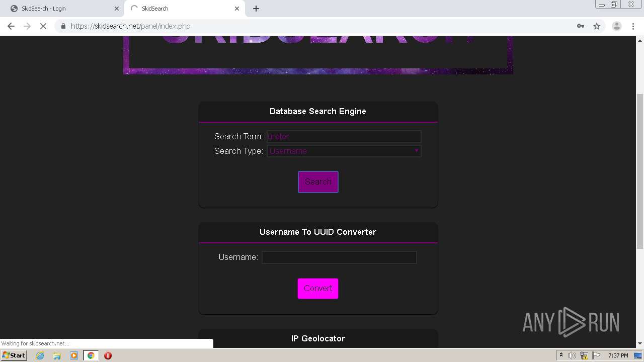Switch to Chrome taskbar button
Screen dimensions: 644x362
tap(91, 355)
